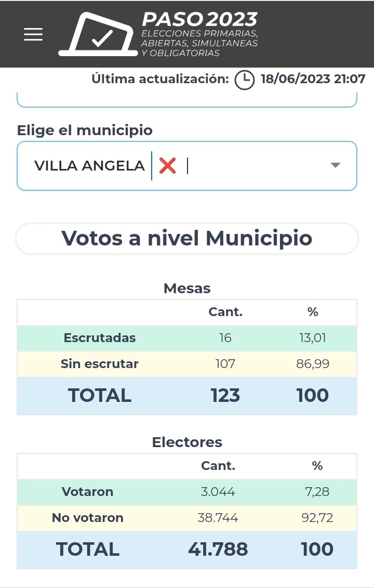Click the Electores TOTAL row
This screenshot has width=374, height=588.
coord(187,550)
